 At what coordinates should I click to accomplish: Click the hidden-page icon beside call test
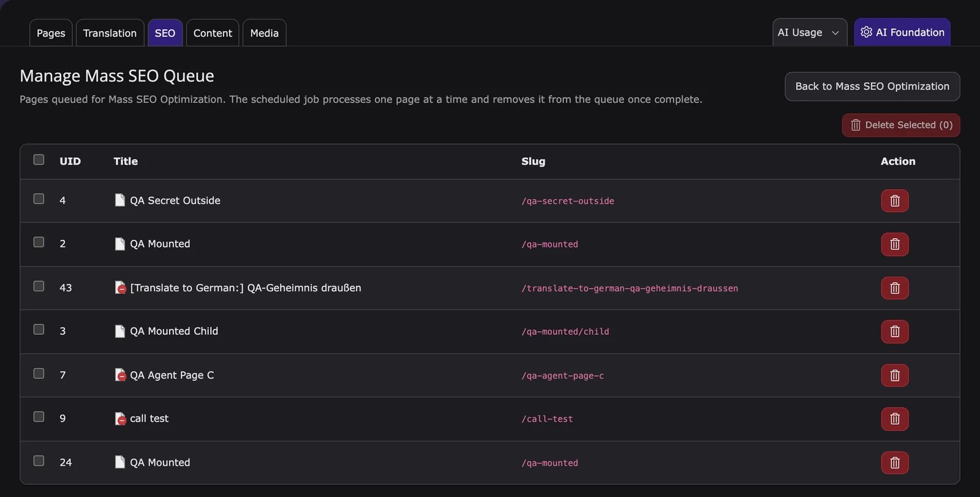(120, 419)
